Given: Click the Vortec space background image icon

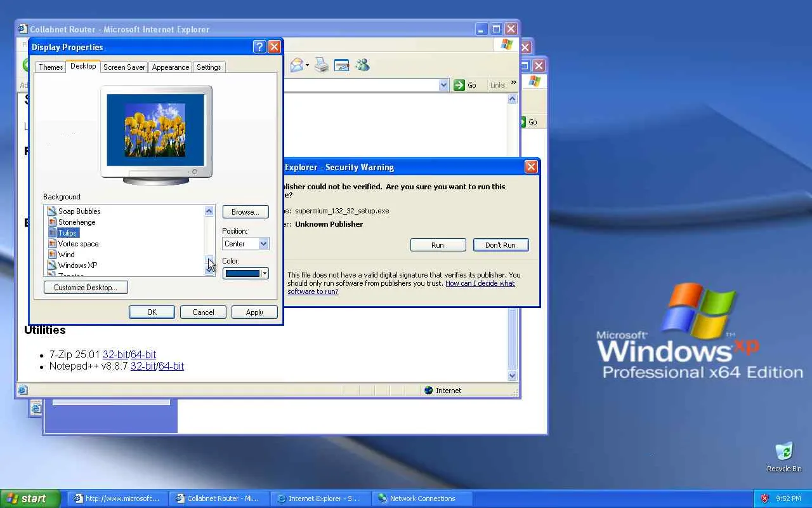Looking at the screenshot, I should click(x=53, y=244).
